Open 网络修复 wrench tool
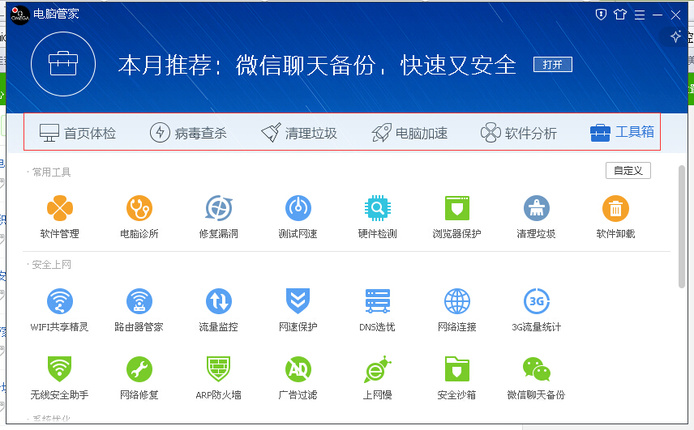694x430 pixels. [x=139, y=377]
